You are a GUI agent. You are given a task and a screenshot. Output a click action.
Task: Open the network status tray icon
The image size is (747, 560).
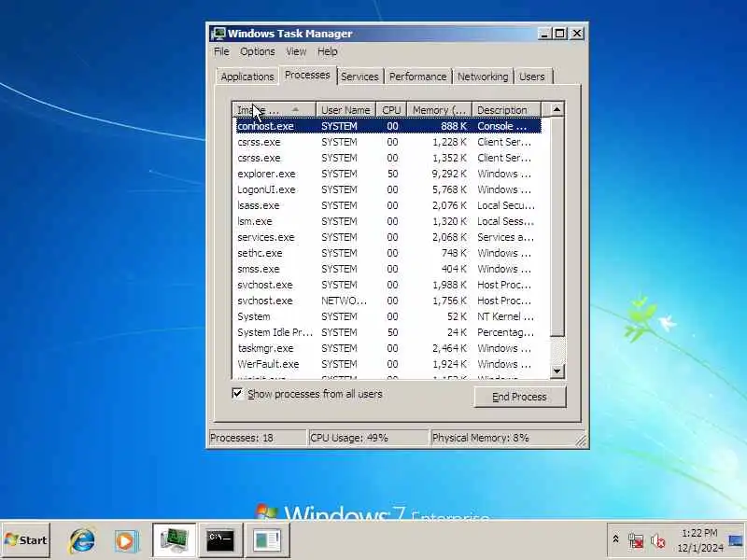coord(636,540)
